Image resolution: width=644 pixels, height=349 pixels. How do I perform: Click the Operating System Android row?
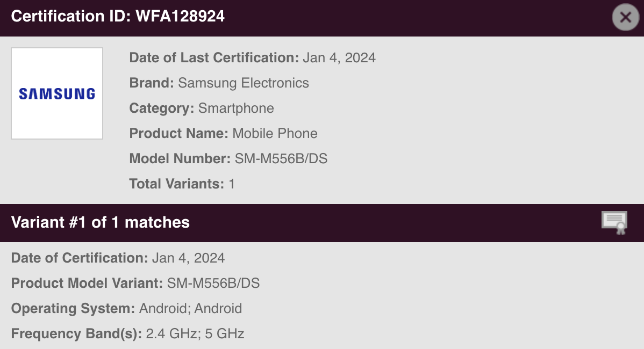pos(126,308)
